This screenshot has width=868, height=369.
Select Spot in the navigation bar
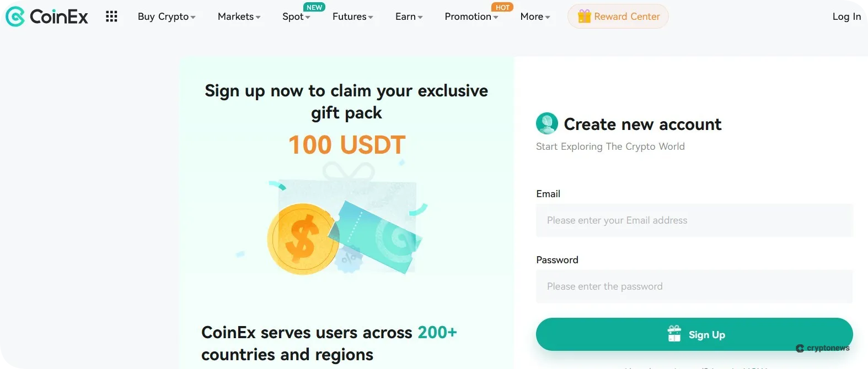[x=292, y=17]
